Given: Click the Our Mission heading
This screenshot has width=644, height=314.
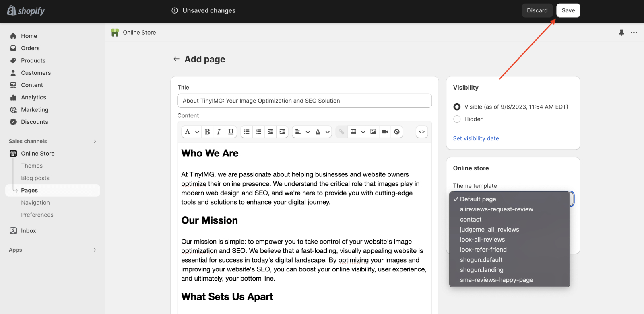Looking at the screenshot, I should pos(209,220).
